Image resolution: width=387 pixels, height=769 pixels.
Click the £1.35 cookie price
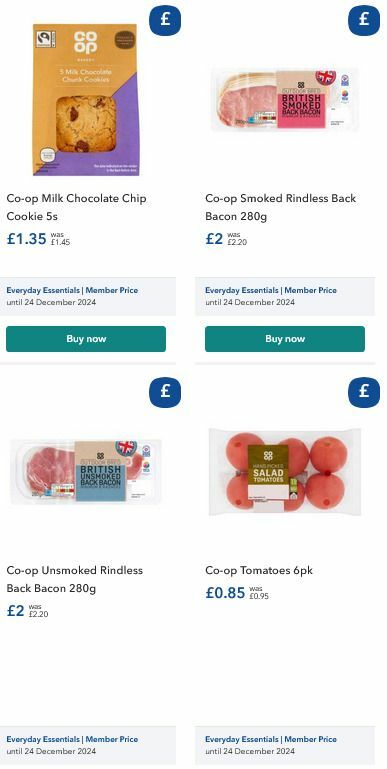click(26, 239)
